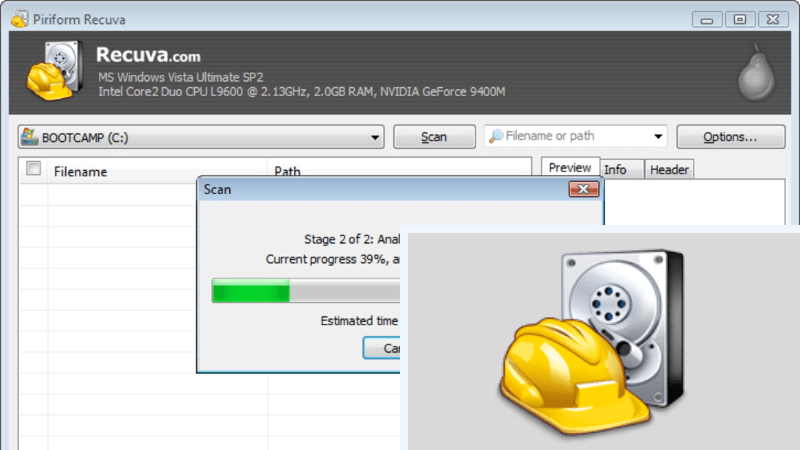Select the Header tab
800x450 pixels.
(669, 170)
